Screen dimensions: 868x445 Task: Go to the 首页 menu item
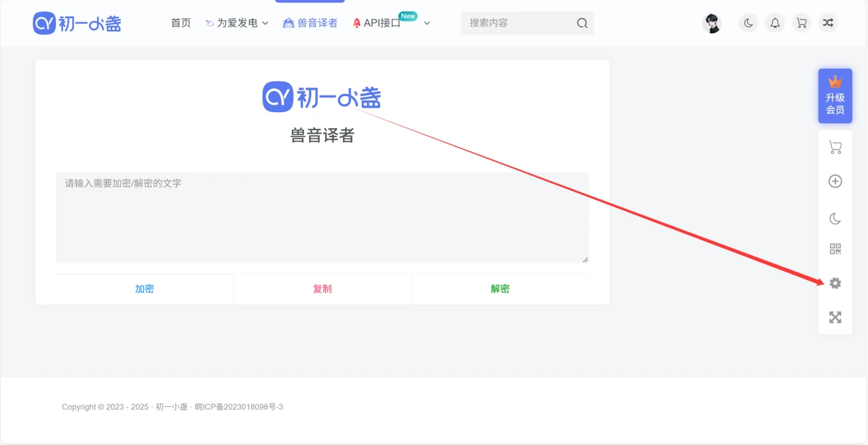pos(181,23)
